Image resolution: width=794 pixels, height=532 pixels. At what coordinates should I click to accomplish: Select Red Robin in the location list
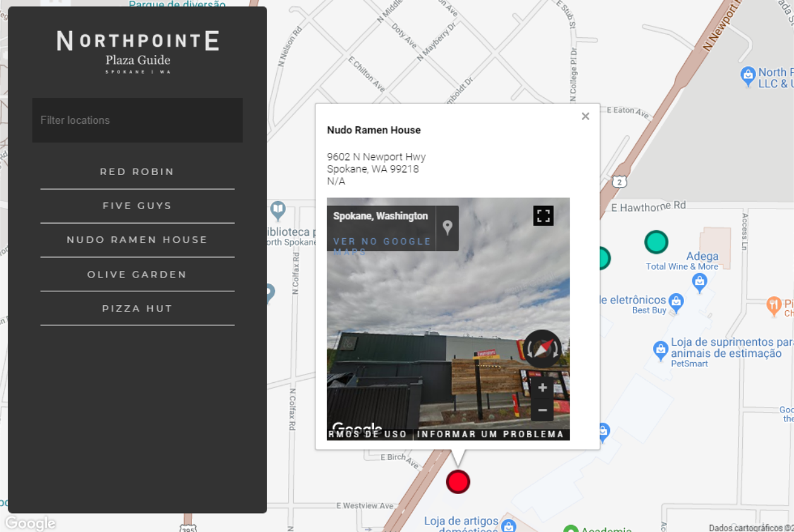coord(137,172)
